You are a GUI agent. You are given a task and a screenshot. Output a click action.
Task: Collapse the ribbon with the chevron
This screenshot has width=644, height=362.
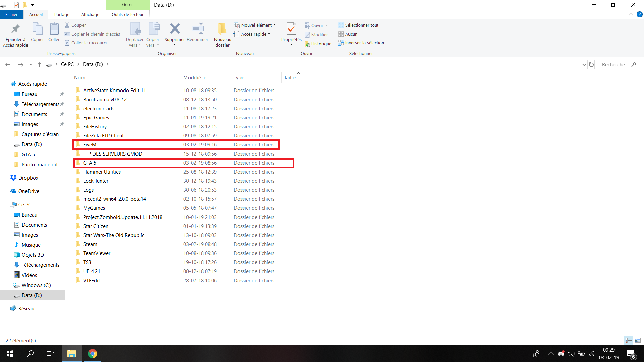pos(631,14)
